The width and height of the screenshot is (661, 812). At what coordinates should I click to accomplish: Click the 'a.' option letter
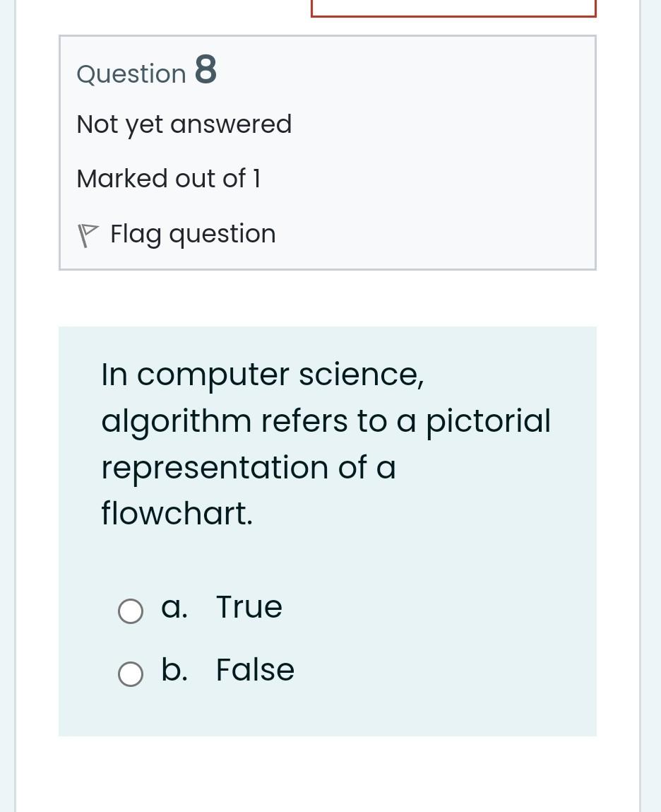click(x=174, y=607)
